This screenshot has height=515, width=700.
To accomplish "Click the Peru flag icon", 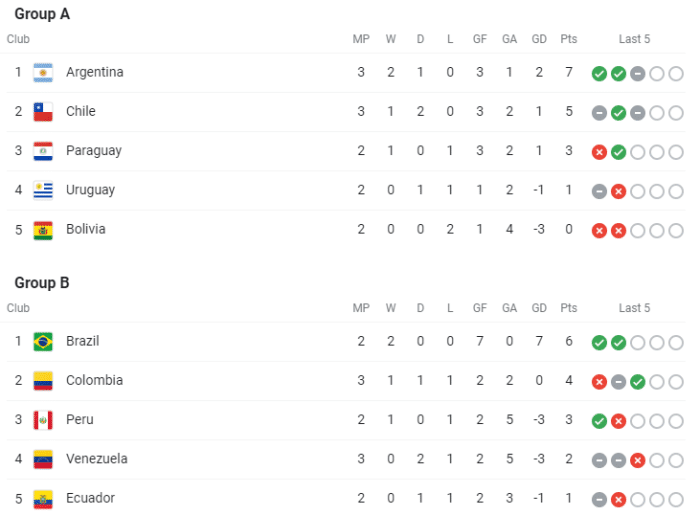I will 43,420.
